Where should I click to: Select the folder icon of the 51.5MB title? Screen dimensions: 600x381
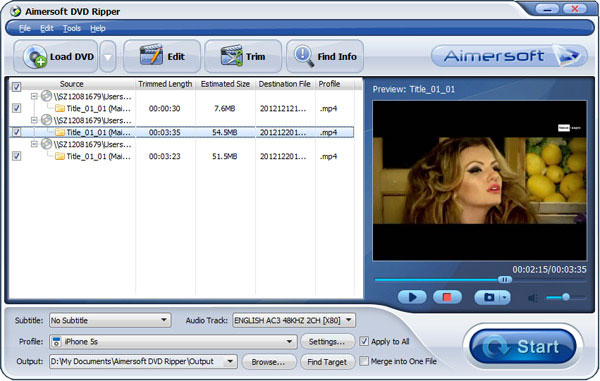coord(60,156)
